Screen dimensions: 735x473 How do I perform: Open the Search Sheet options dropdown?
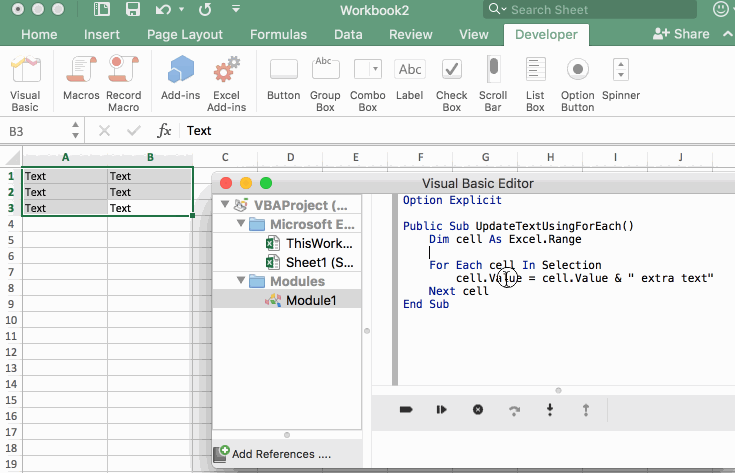(504, 9)
